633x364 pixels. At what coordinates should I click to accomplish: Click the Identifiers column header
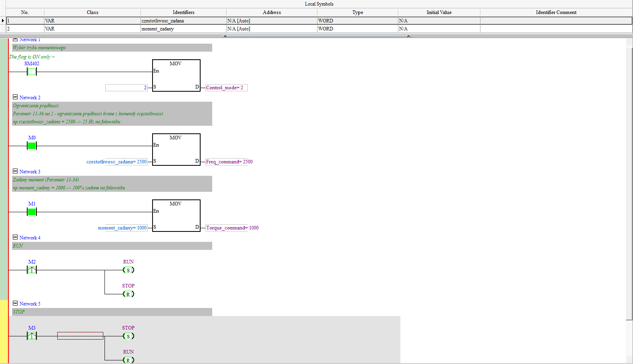[x=183, y=12]
